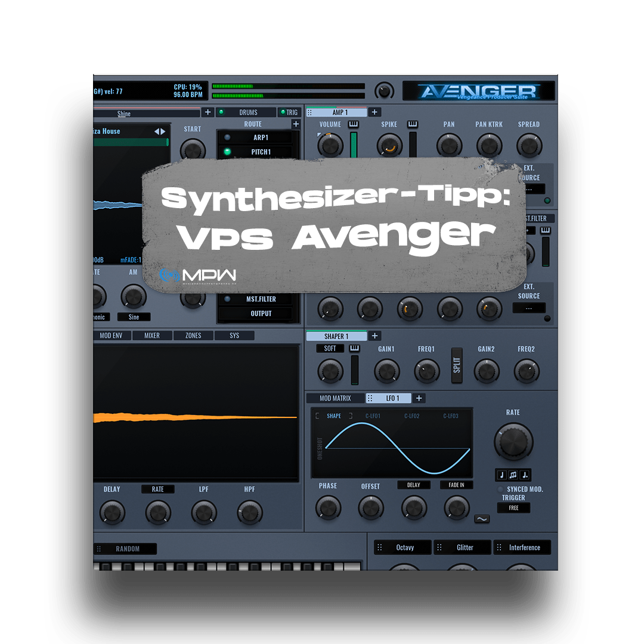
Task: Select the quarter note sync icon under RATE
Action: 501,475
